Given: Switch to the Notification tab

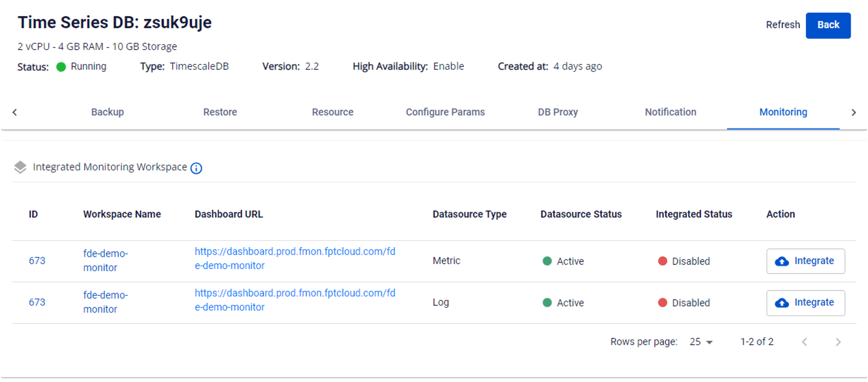Looking at the screenshot, I should [x=670, y=112].
